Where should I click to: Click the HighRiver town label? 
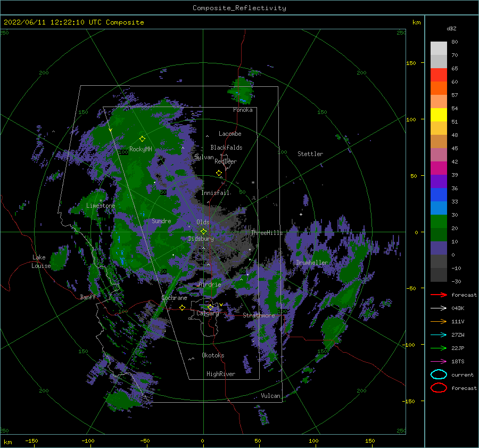coord(221,374)
